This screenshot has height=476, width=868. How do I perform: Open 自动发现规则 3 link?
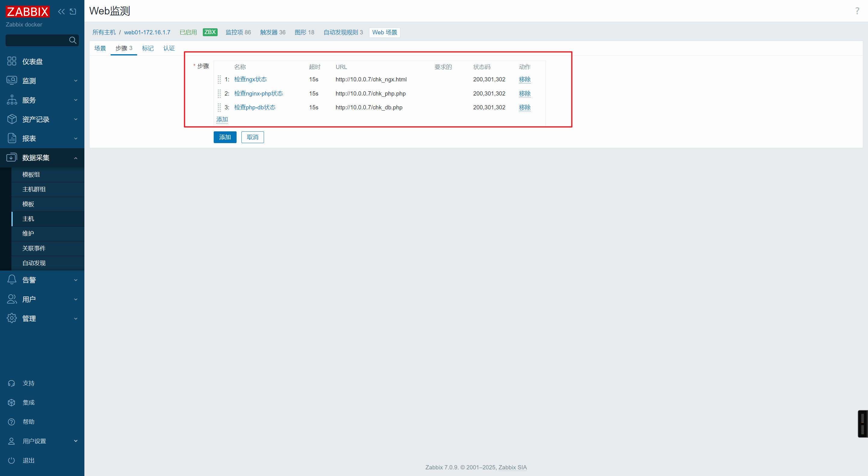pyautogui.click(x=343, y=32)
